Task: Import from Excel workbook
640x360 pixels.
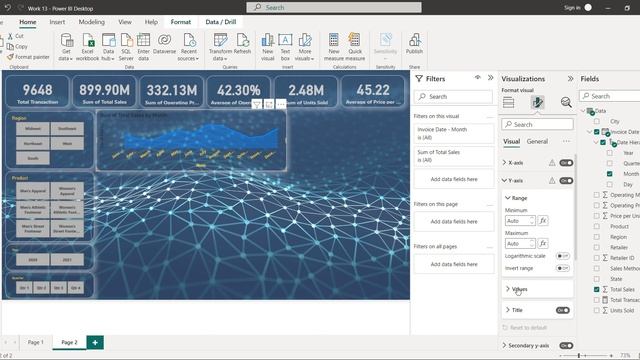Action: click(x=87, y=47)
